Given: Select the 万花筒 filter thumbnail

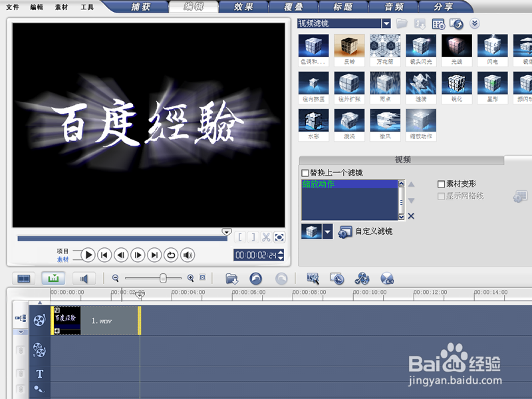Looking at the screenshot, I should coord(385,50).
